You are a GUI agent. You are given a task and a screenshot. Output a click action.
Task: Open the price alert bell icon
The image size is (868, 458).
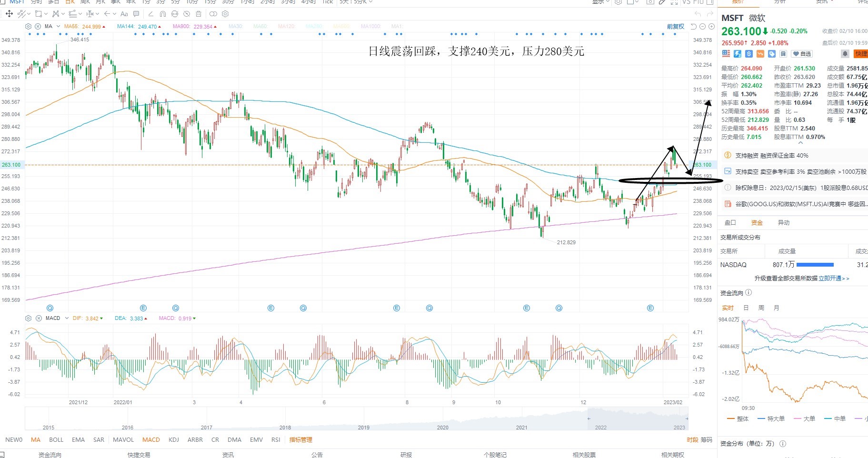[845, 54]
